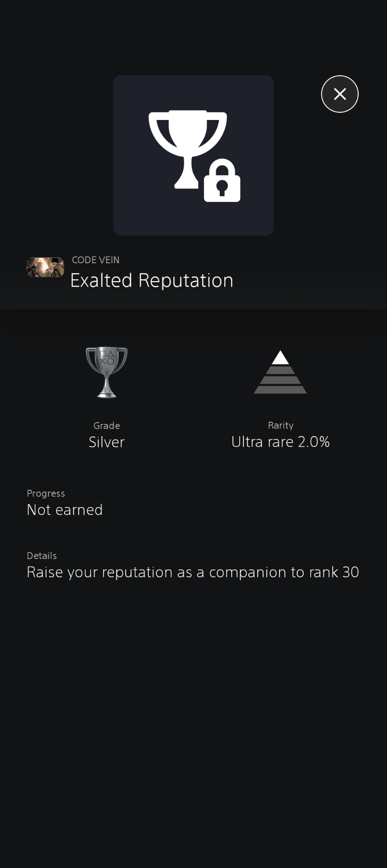387x868 pixels.
Task: Tap the Grade label
Action: pos(107,426)
